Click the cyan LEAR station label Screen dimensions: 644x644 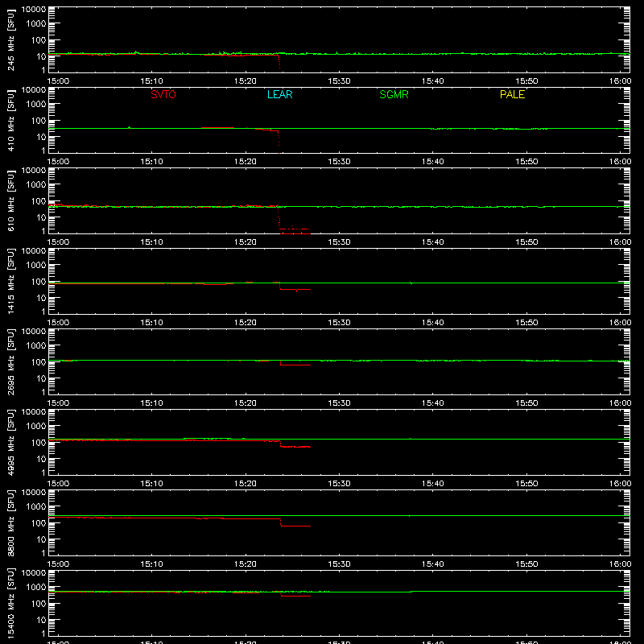click(279, 94)
